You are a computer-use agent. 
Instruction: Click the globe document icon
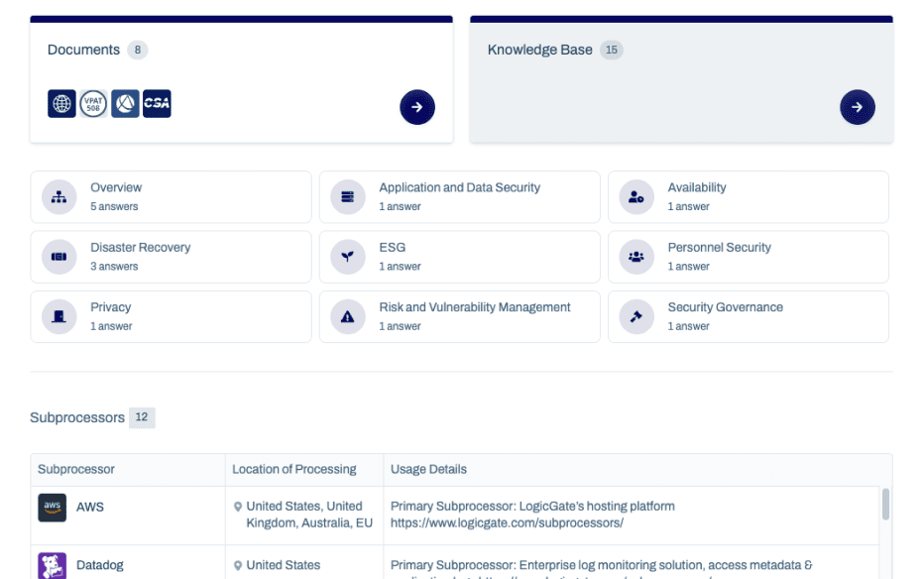coord(61,104)
